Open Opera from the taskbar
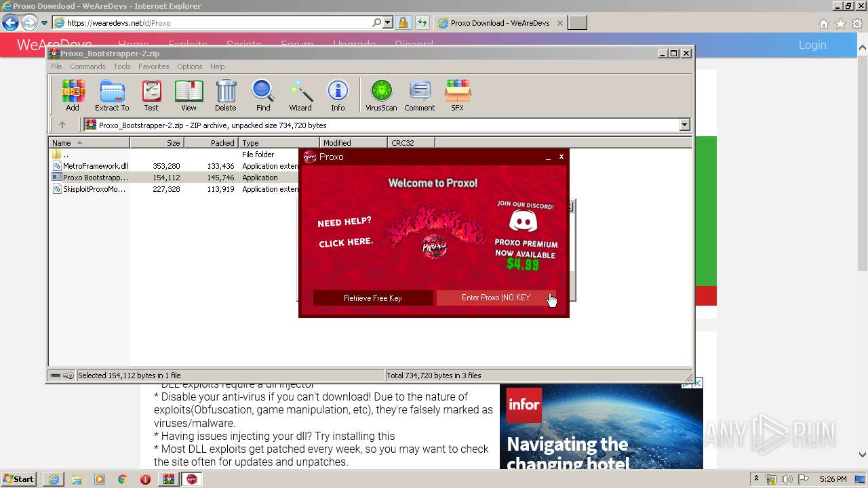This screenshot has width=868, height=488. (x=146, y=479)
